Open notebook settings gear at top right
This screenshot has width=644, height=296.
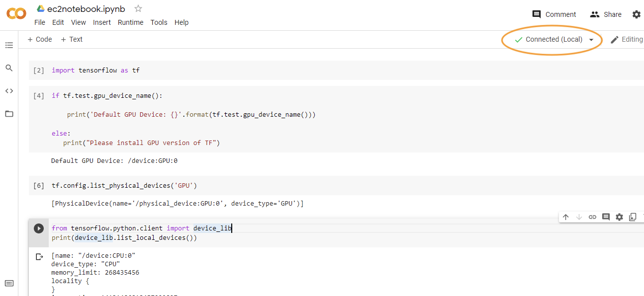[x=637, y=14]
